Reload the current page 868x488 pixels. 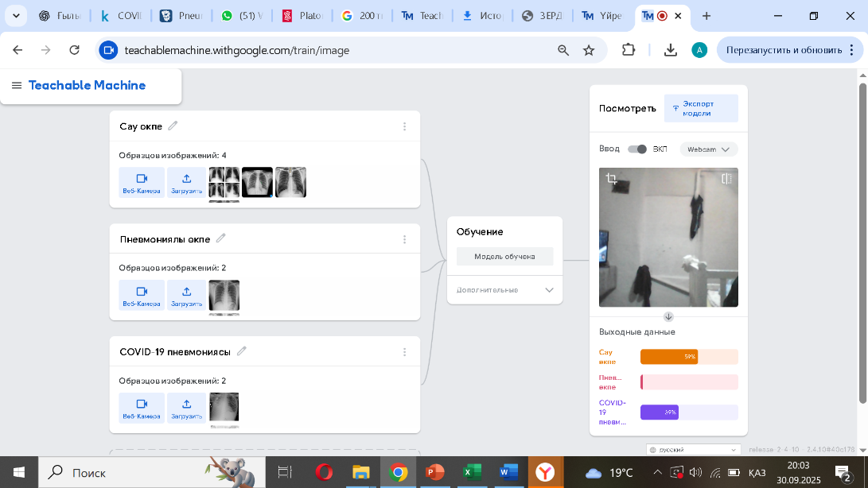(x=74, y=50)
